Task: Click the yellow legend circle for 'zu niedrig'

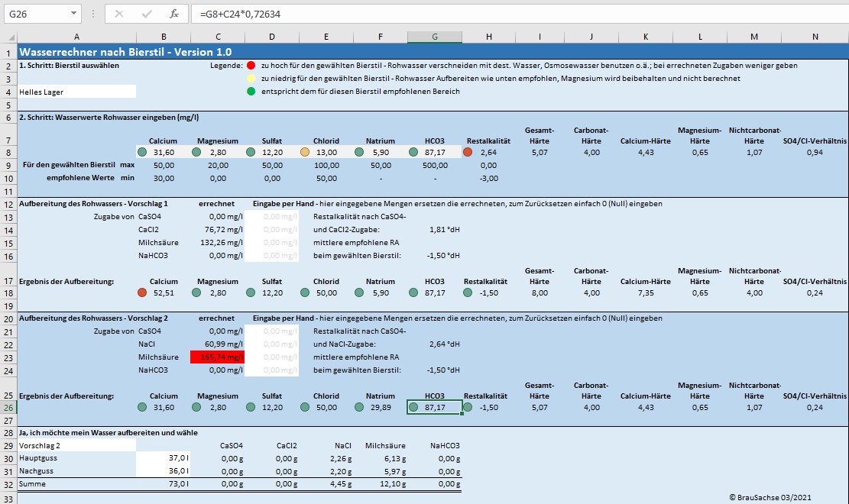Action: coord(250,79)
